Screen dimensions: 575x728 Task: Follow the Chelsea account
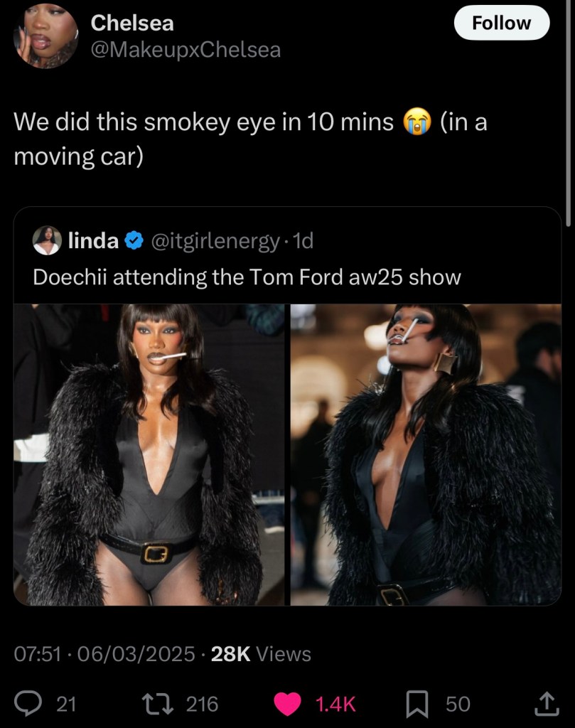(x=501, y=23)
